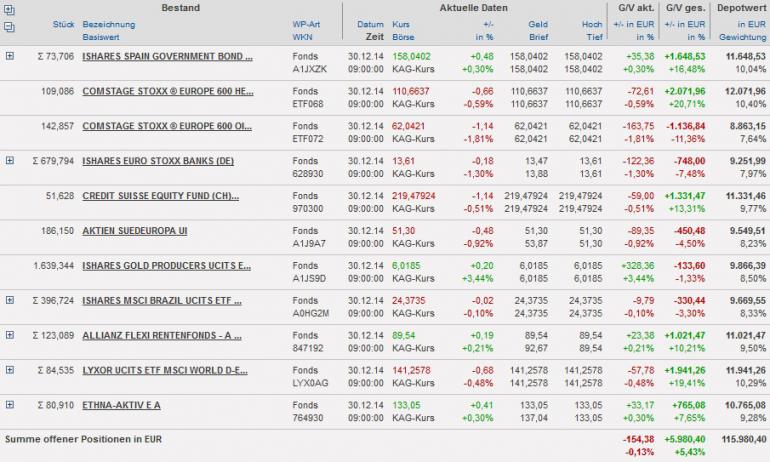
Task: Sort by the Bezeichnung column header
Action: (x=110, y=22)
